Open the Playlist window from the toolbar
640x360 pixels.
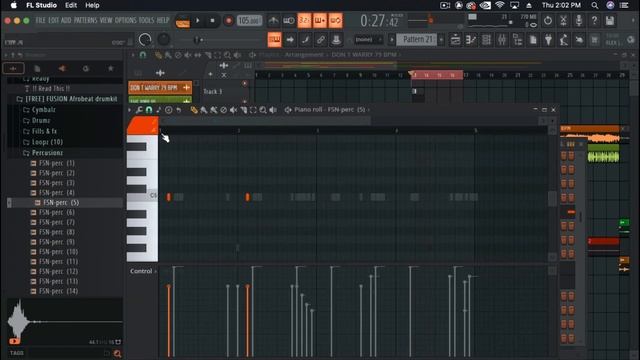(455, 40)
